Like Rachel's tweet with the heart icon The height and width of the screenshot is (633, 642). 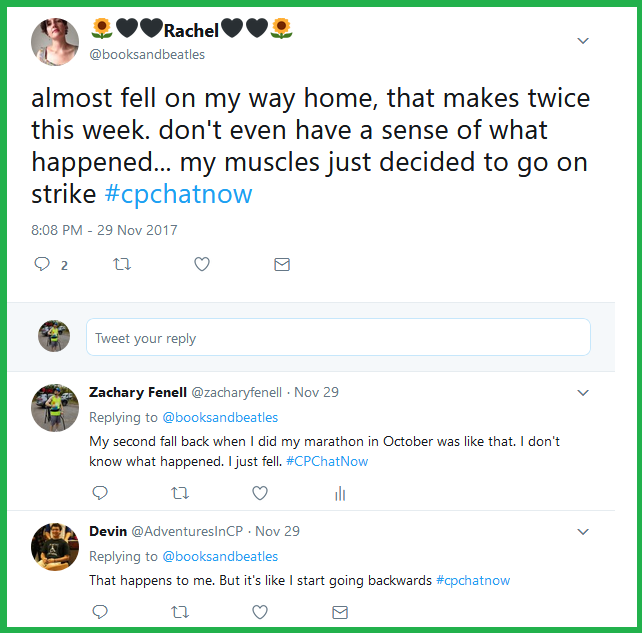point(202,264)
